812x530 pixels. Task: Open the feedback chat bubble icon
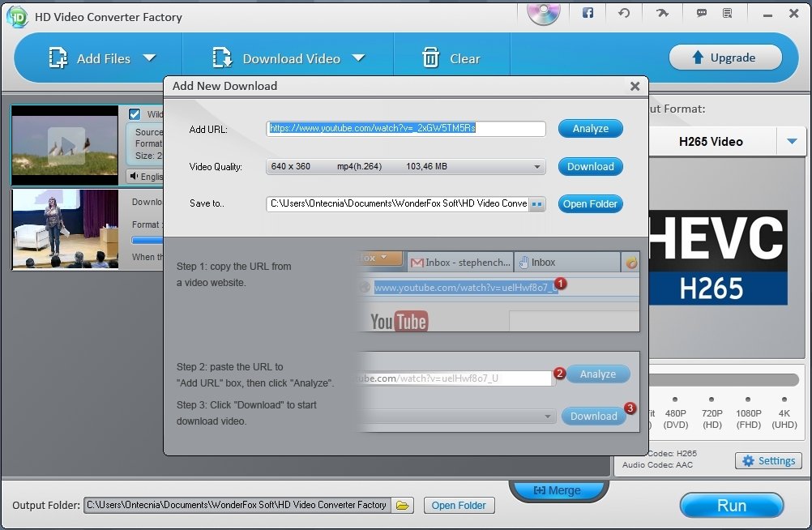[701, 13]
